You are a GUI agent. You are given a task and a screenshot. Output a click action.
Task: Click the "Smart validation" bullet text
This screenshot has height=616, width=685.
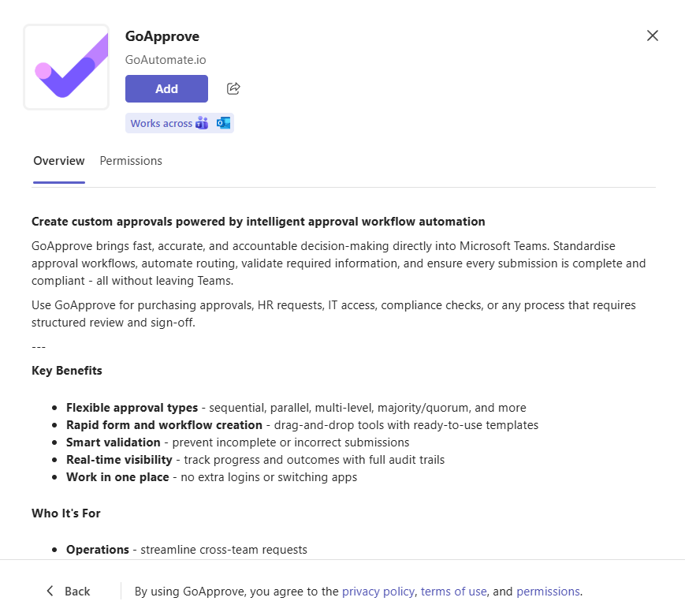pyautogui.click(x=113, y=442)
